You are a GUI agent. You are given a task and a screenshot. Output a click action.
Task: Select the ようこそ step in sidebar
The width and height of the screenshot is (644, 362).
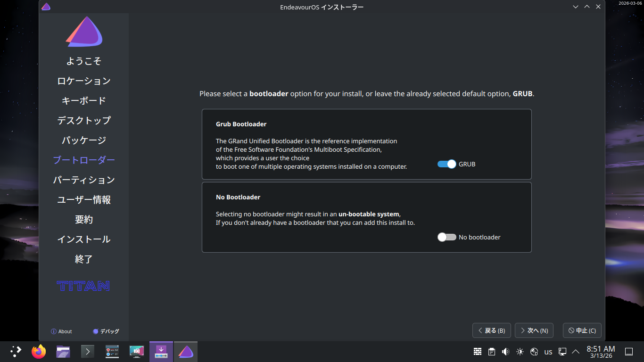coord(84,61)
